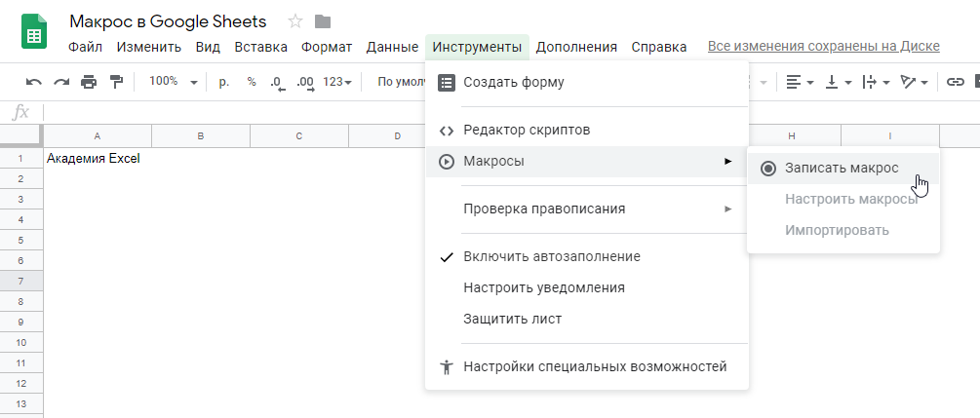Viewport: 980px width, 418px height.
Task: Print the spreadsheet using printer icon
Action: tap(89, 83)
